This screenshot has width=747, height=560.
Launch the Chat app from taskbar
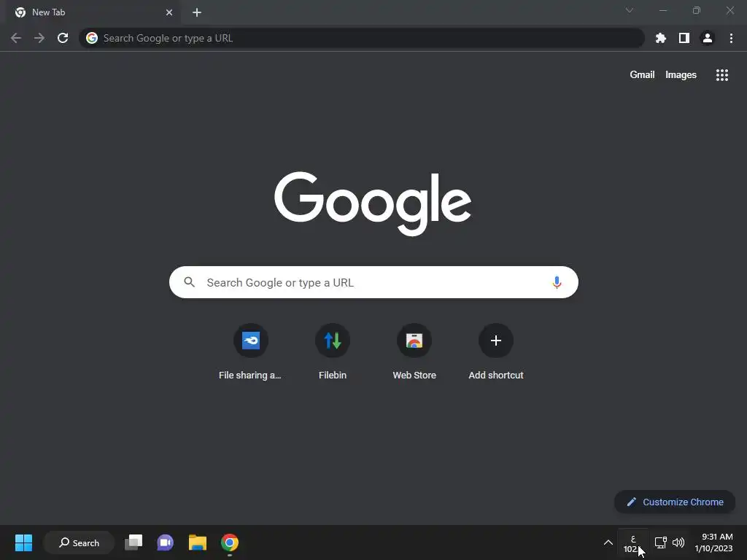(166, 542)
